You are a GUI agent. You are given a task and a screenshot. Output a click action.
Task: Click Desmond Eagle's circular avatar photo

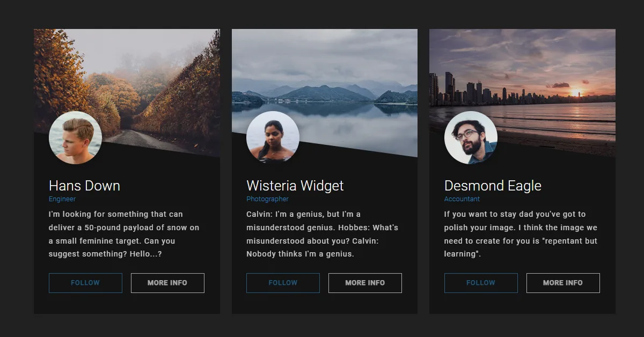tap(471, 137)
